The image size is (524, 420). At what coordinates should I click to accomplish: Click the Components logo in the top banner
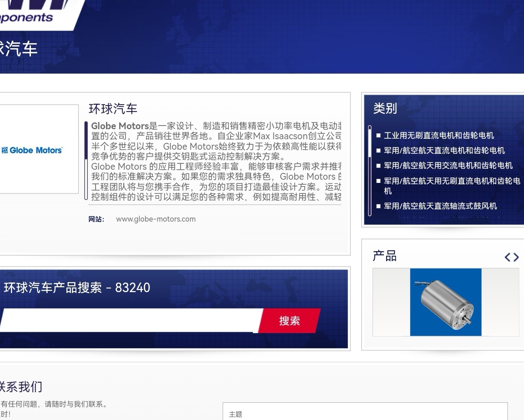[27, 14]
